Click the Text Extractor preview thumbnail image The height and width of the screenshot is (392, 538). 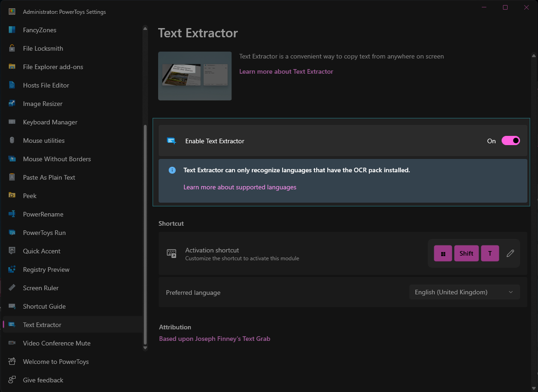click(x=195, y=76)
